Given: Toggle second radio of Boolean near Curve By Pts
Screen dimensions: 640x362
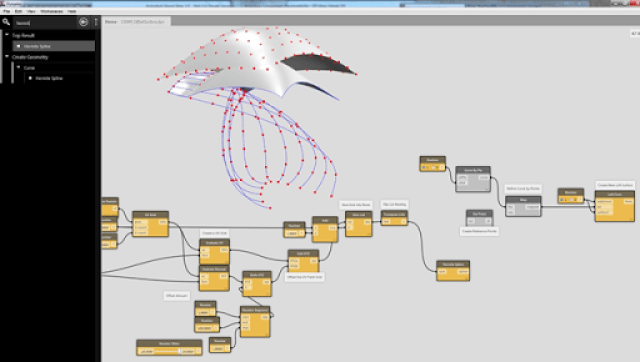Looking at the screenshot, I should [434, 167].
